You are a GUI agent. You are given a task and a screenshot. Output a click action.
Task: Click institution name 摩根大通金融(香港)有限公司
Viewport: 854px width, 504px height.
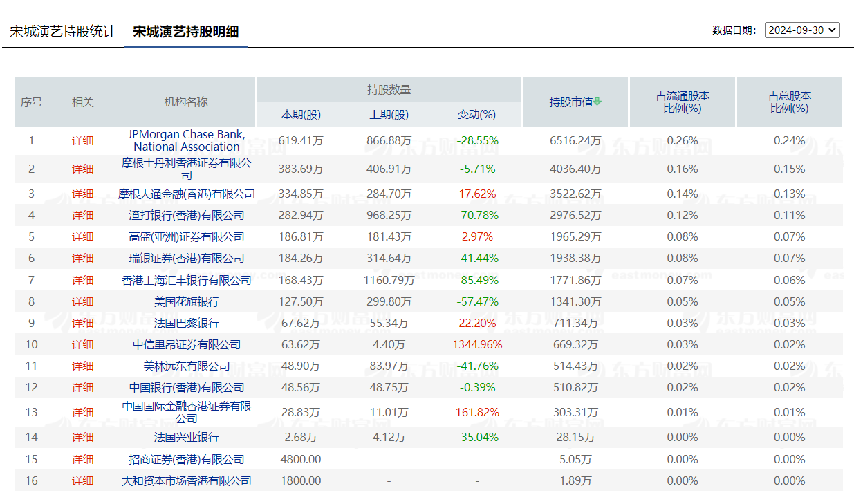pyautogui.click(x=187, y=194)
